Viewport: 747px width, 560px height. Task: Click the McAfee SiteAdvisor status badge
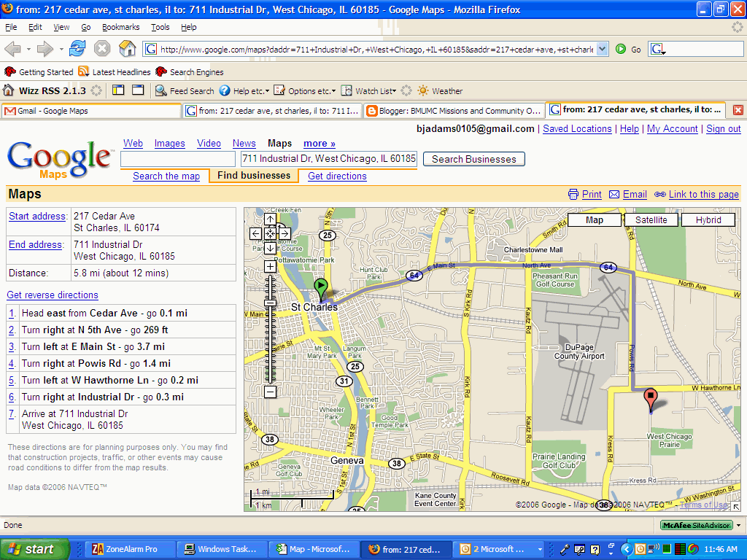(x=696, y=525)
